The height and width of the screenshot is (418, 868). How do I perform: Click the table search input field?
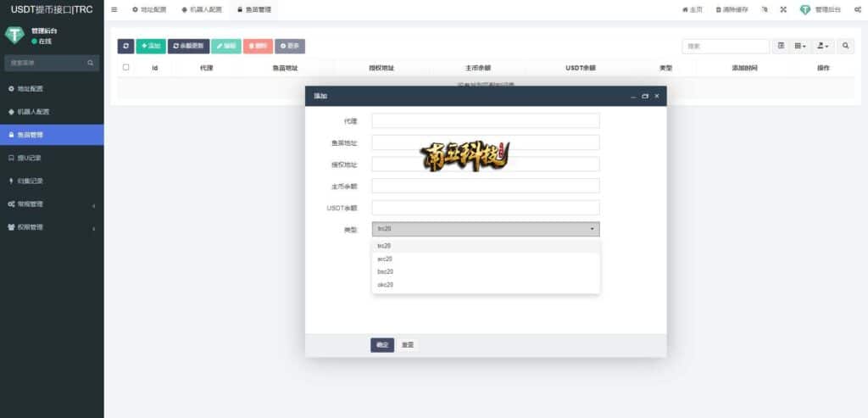pyautogui.click(x=726, y=47)
